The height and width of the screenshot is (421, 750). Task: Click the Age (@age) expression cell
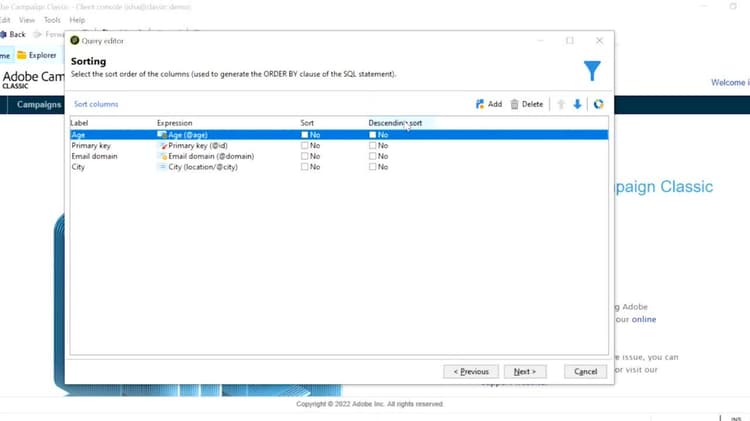pos(188,135)
